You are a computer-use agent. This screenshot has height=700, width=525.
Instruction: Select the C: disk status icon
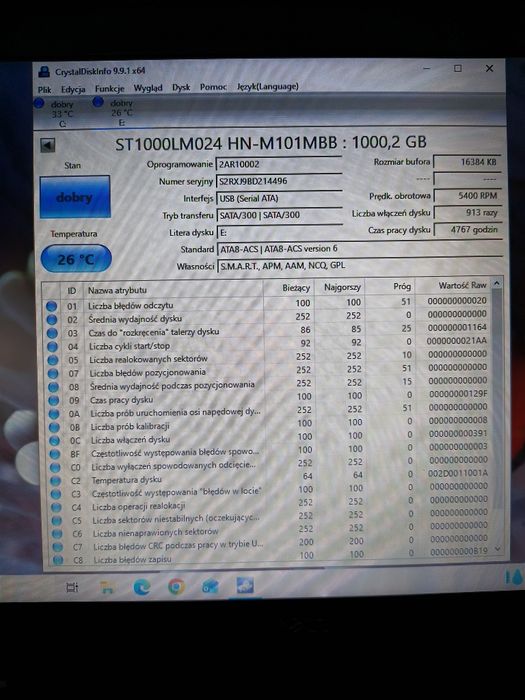39,104
